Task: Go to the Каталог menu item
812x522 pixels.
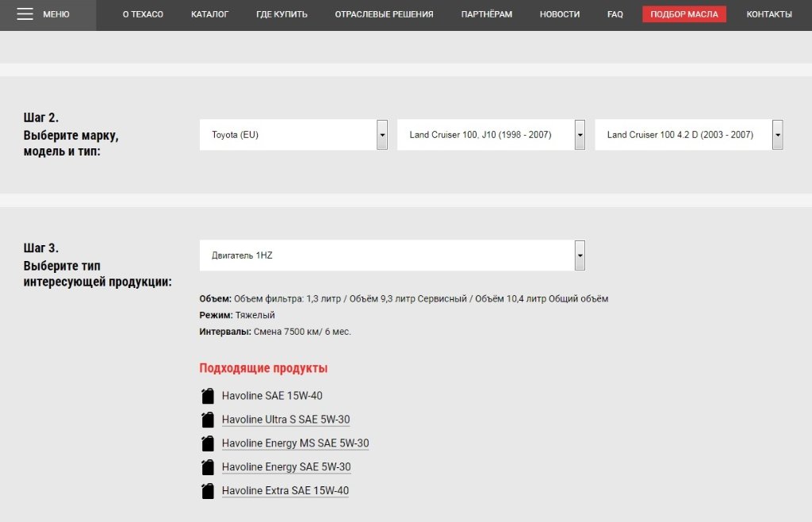Action: [x=209, y=14]
